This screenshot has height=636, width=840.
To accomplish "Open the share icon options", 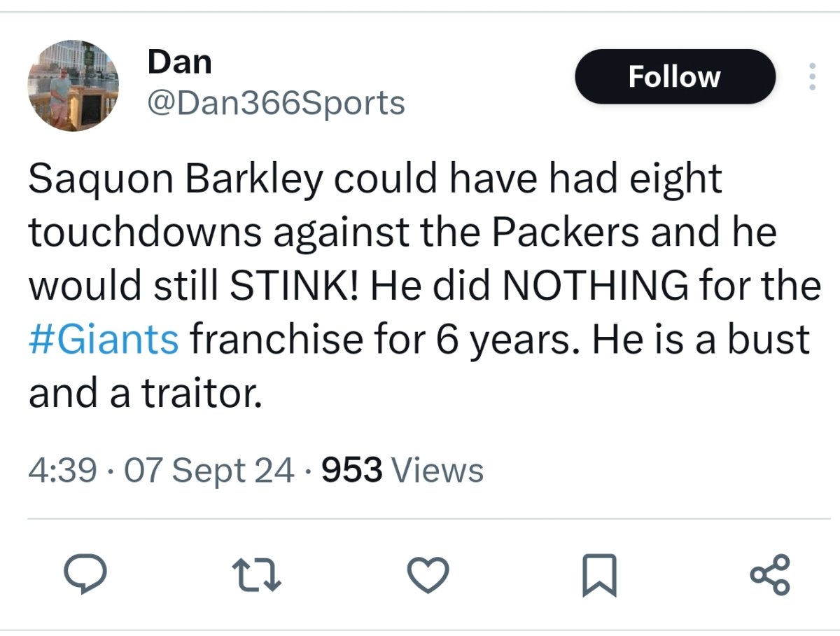I will [771, 576].
